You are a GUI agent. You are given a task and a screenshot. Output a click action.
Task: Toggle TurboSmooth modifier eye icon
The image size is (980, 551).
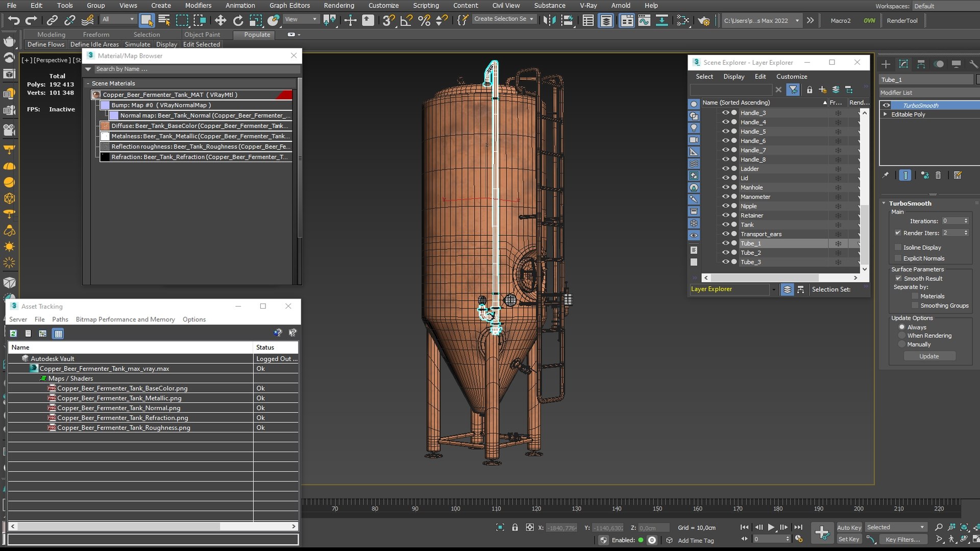[886, 105]
